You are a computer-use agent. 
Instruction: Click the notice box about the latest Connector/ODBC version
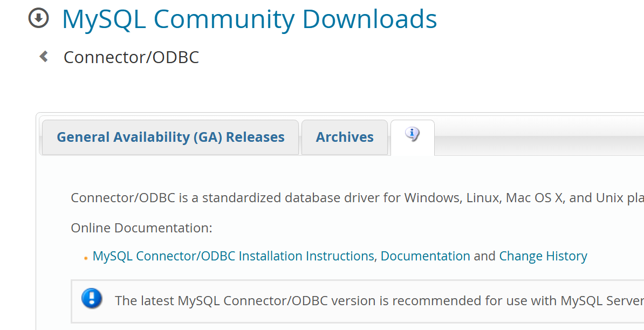pos(324,301)
